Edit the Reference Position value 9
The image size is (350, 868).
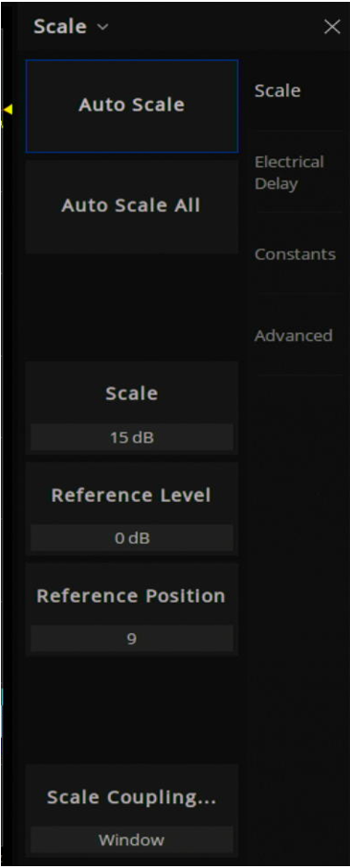tap(131, 639)
